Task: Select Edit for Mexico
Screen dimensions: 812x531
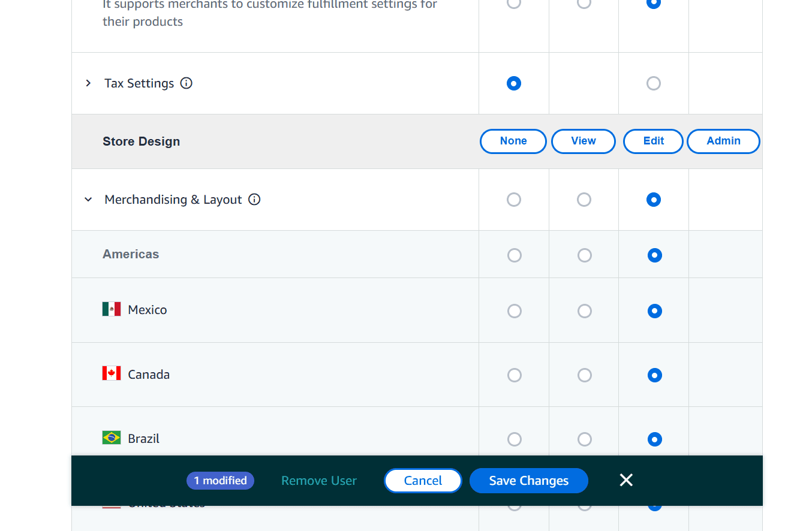Action: (x=655, y=311)
